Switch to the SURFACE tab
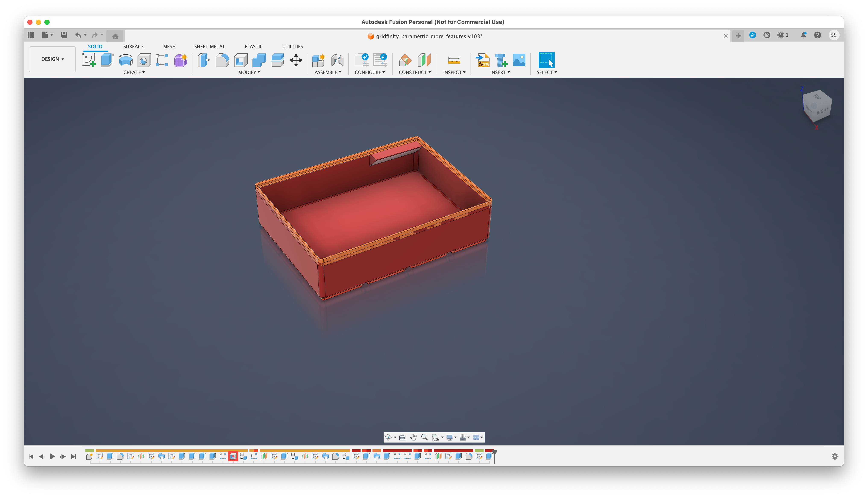Viewport: 868px width, 498px height. coord(133,47)
